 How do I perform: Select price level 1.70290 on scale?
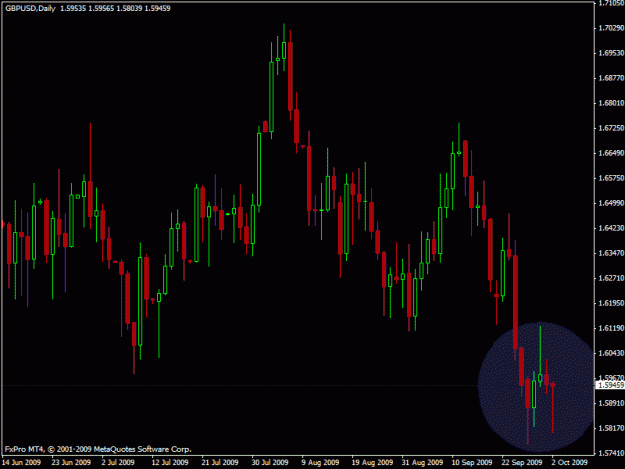tap(611, 28)
